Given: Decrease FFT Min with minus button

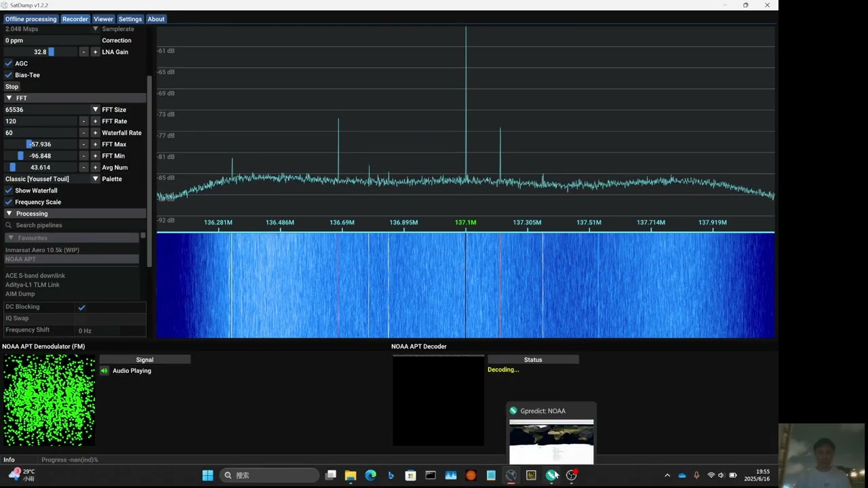Looking at the screenshot, I should tap(84, 156).
